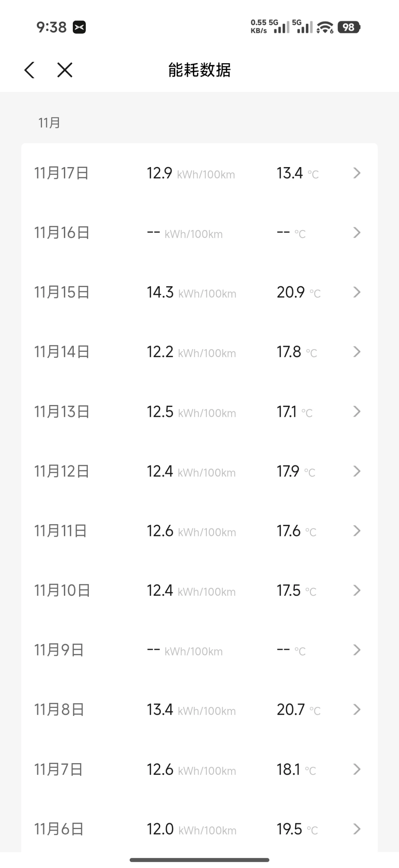Expand the November 17 entry chevron
The width and height of the screenshot is (399, 868).
tap(357, 173)
